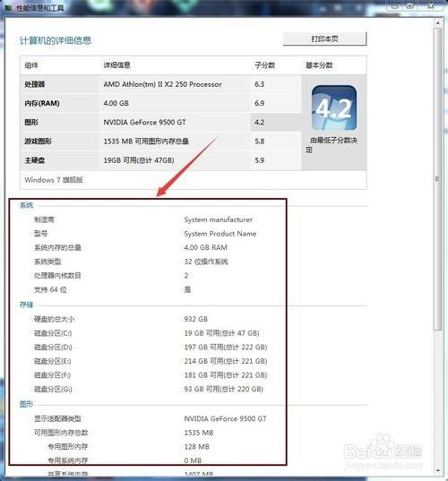Select AMD Athlon II X2 250 Processor text
This screenshot has height=481, width=448.
click(162, 84)
